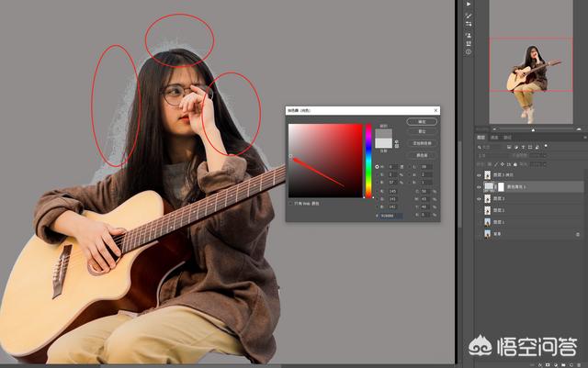This screenshot has width=588, height=368.
Task: Filter layers by pixel layer icon
Action: (509, 147)
